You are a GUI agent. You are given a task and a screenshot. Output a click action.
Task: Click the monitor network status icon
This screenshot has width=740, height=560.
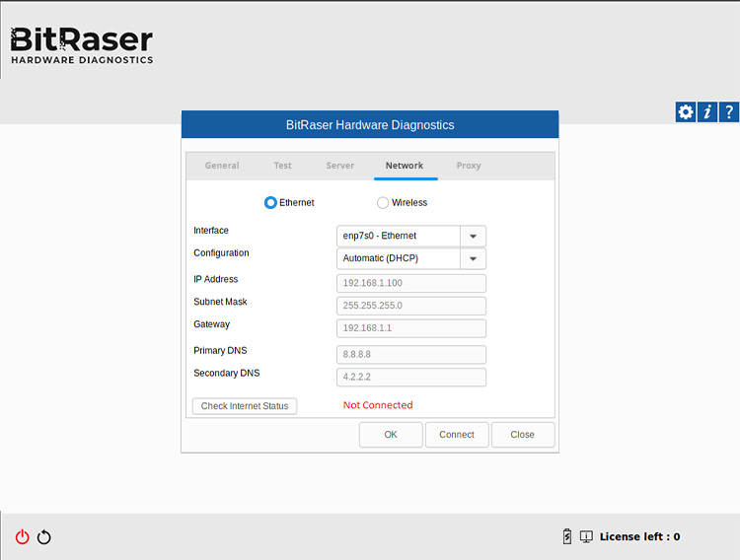tap(586, 536)
